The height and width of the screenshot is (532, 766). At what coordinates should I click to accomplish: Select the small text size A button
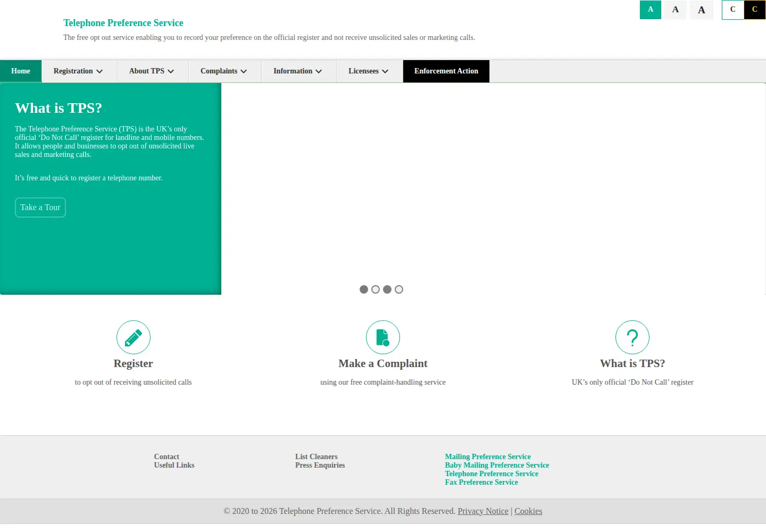651,10
